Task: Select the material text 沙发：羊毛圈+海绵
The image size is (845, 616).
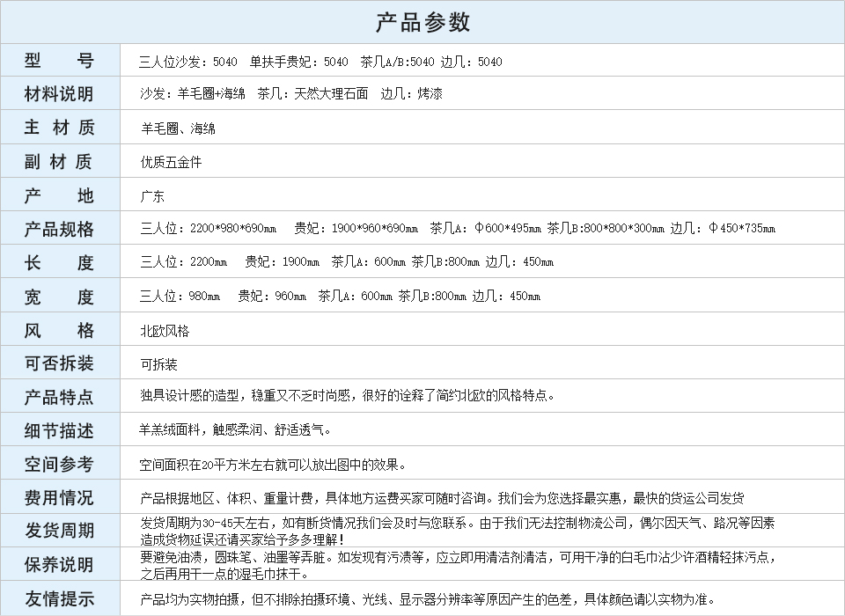Action: (193, 94)
